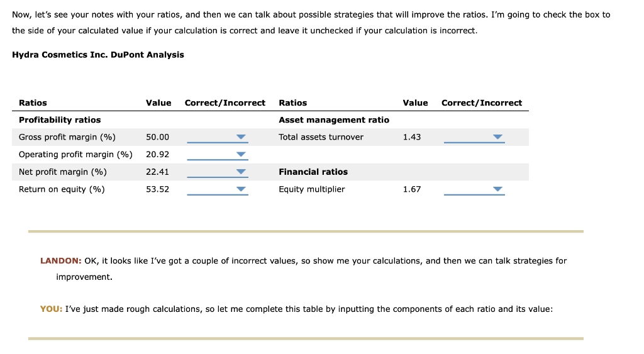Select the 1.43 total assets turnover value
644x354 pixels.
(412, 137)
